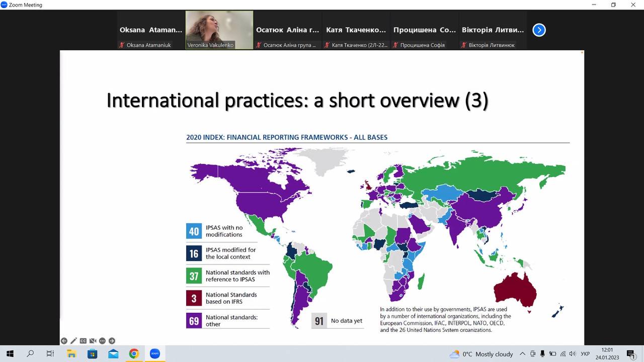
Task: Select Вікторія Литвинюк participant tile
Action: [493, 30]
